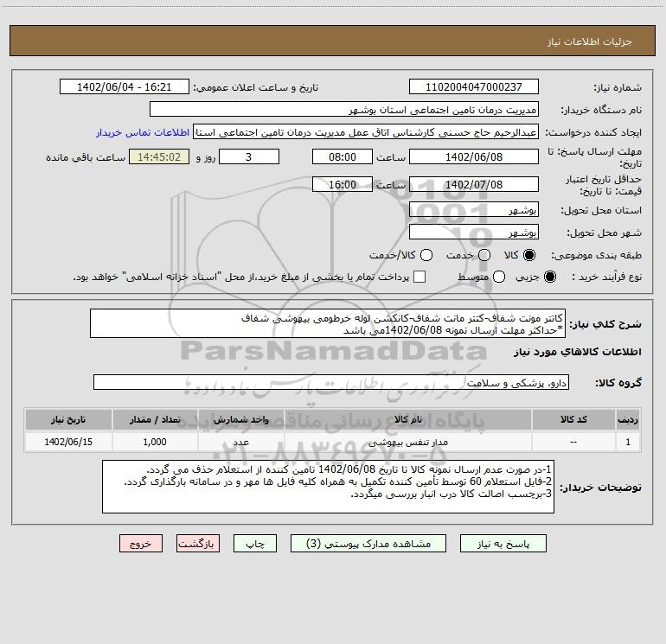The height and width of the screenshot is (644, 666).
Task: Click the اطلاعات کالاهای مورد نیاز heading
Action: pos(578,352)
